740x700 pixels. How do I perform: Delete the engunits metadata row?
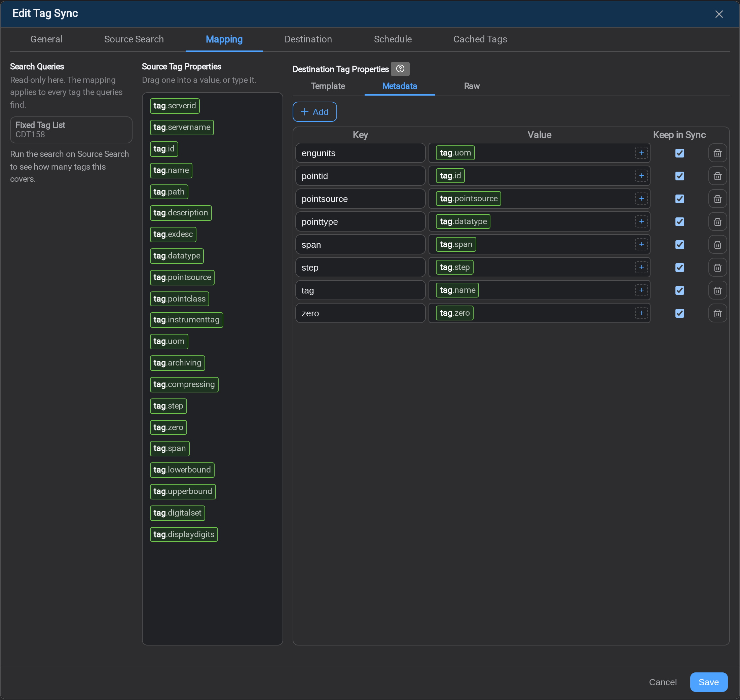(717, 153)
